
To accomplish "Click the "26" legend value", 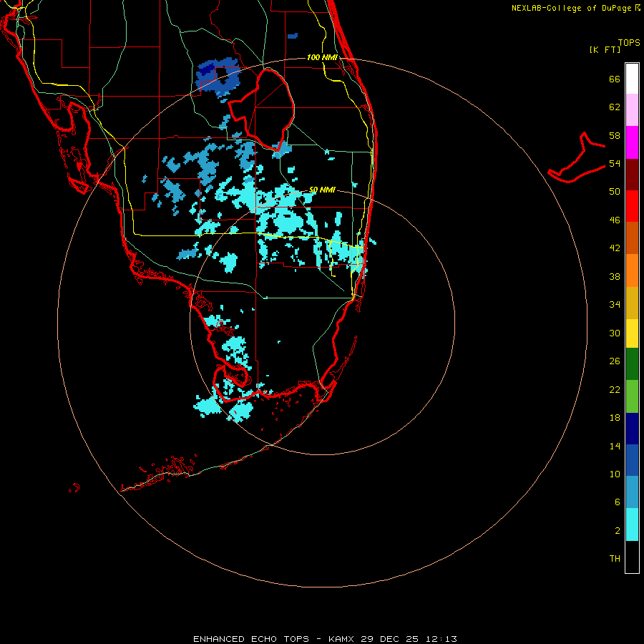I will 615,361.
